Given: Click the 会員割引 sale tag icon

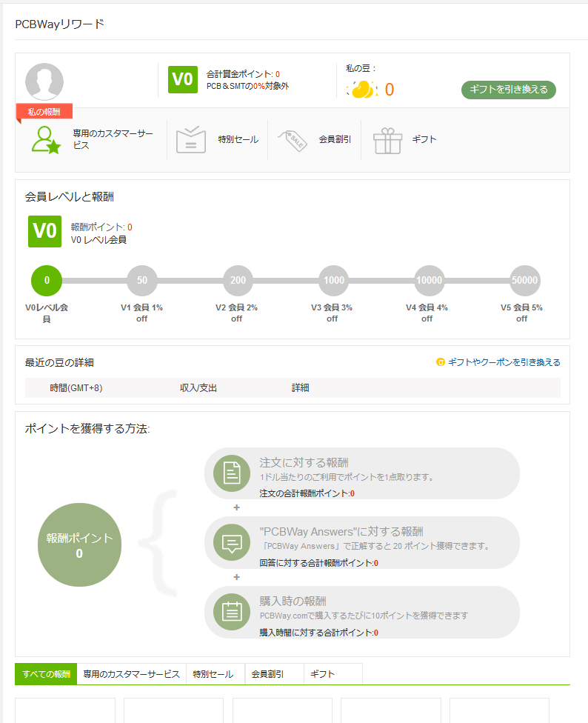Looking at the screenshot, I should 293,140.
